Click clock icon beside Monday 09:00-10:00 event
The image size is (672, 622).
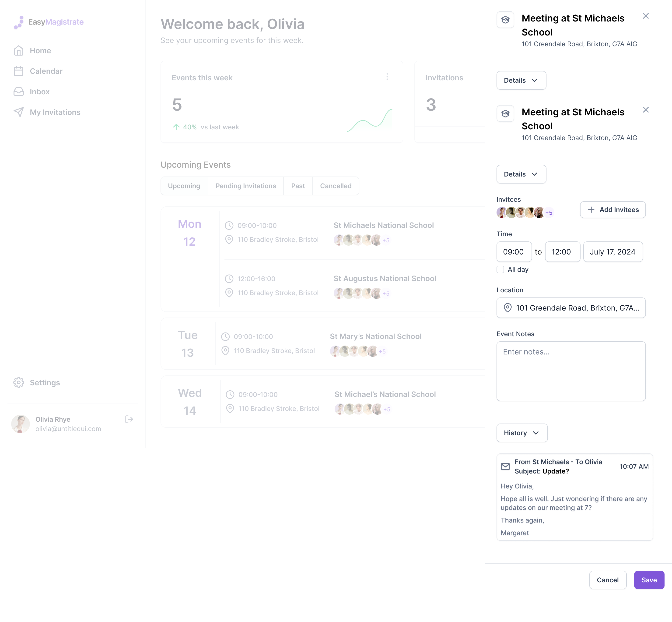(x=229, y=226)
